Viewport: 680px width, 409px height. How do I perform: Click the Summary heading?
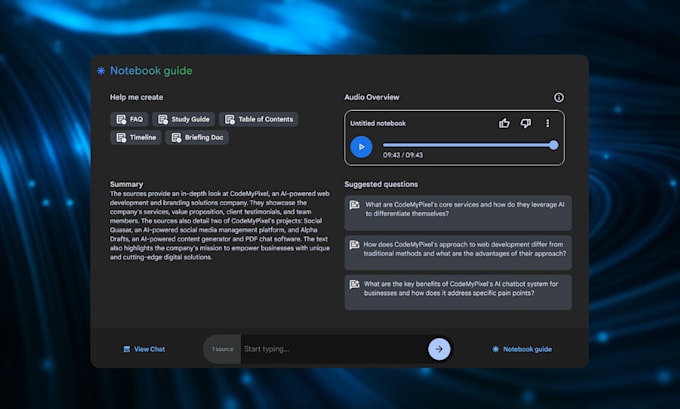(126, 184)
